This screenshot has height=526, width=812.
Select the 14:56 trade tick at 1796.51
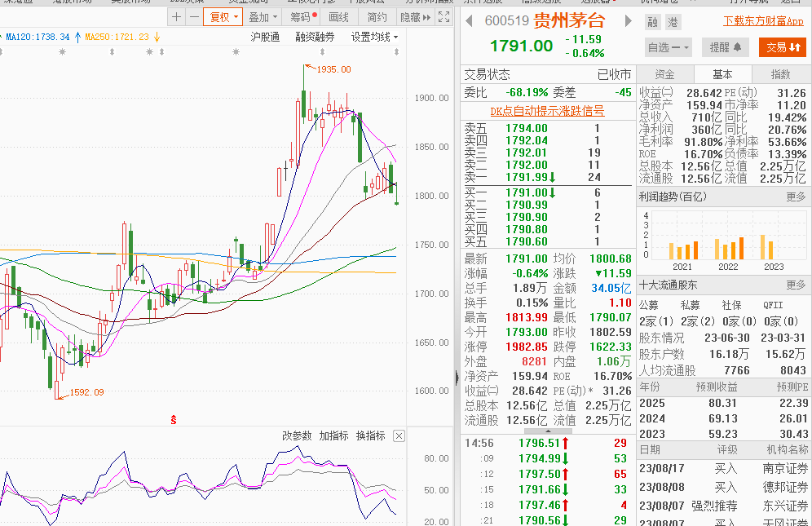pyautogui.click(x=547, y=443)
